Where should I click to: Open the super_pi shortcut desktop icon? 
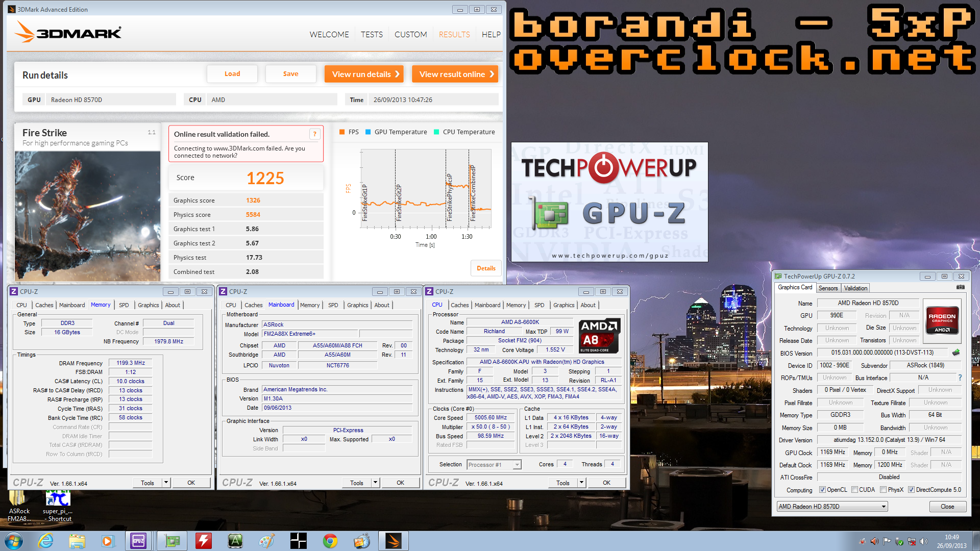58,506
